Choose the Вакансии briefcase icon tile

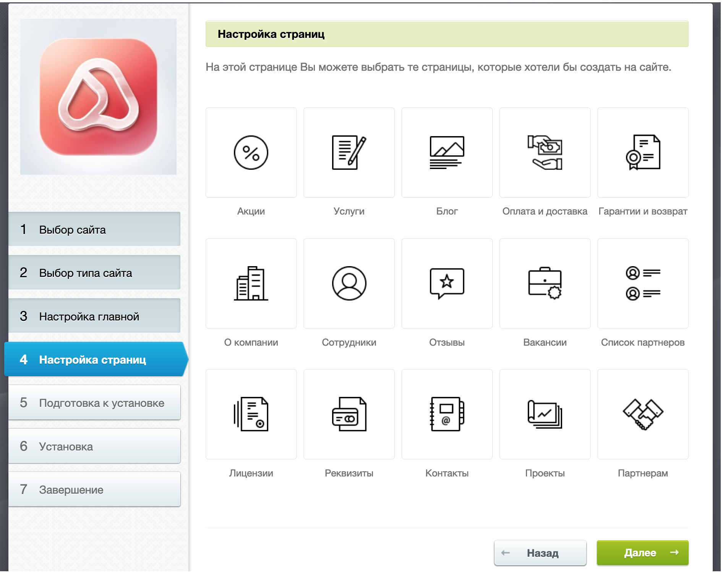[x=545, y=283]
